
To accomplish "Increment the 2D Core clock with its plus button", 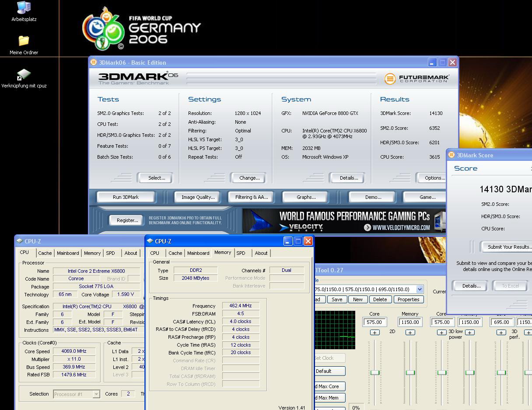I will [374, 333].
